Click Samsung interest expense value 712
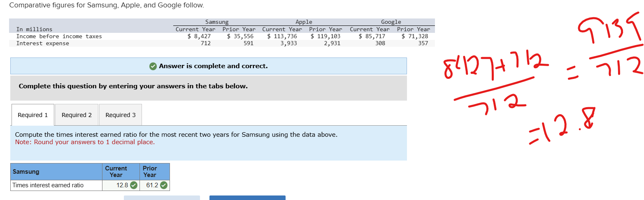 (206, 43)
